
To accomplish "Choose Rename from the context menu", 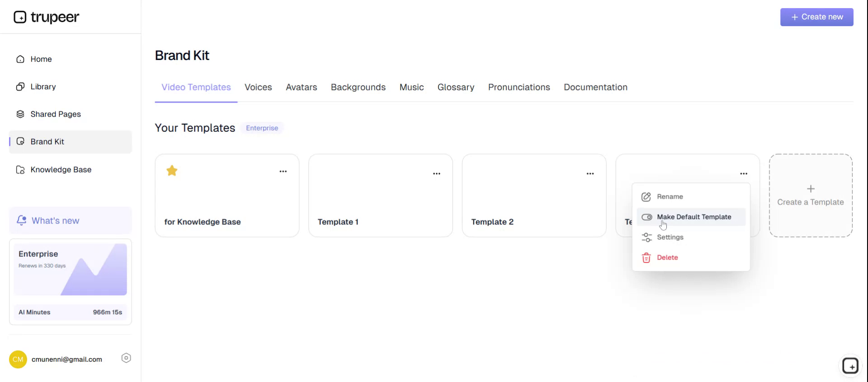I will click(x=691, y=197).
